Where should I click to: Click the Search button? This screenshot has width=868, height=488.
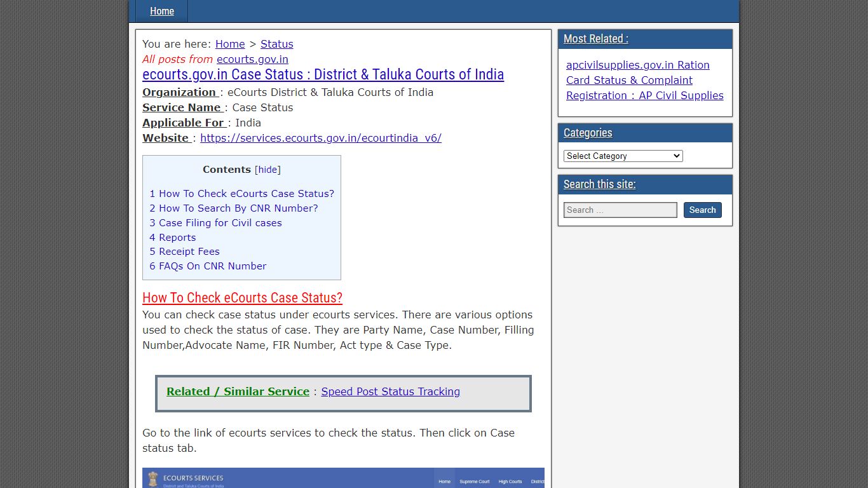(x=703, y=210)
